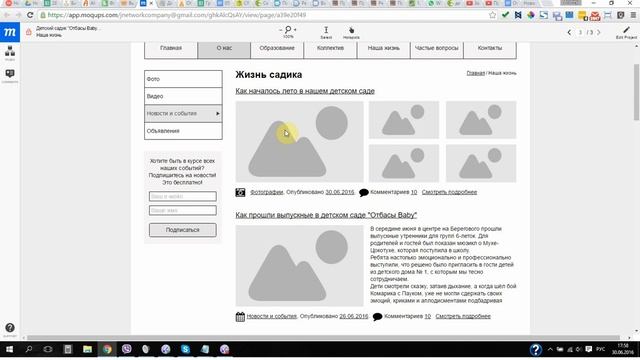
Task: Select the text Select tool
Action: pyautogui.click(x=326, y=32)
